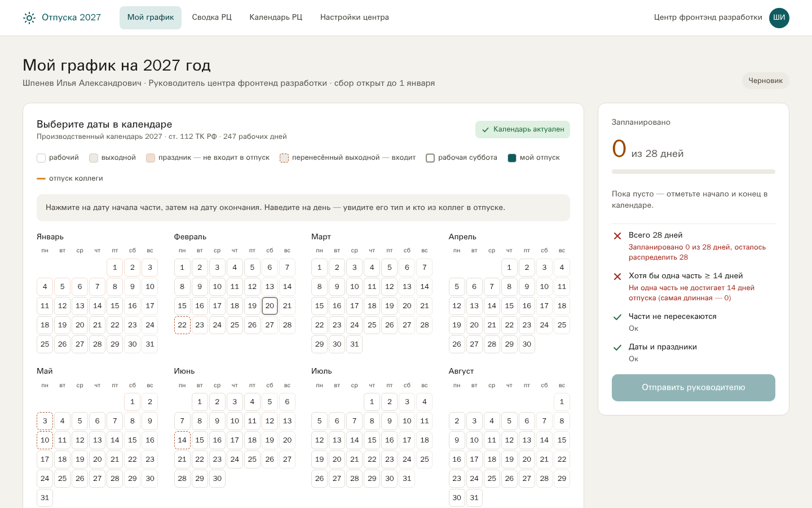The image size is (812, 508).
Task: Select February 20 in the calendar
Action: [x=270, y=305]
